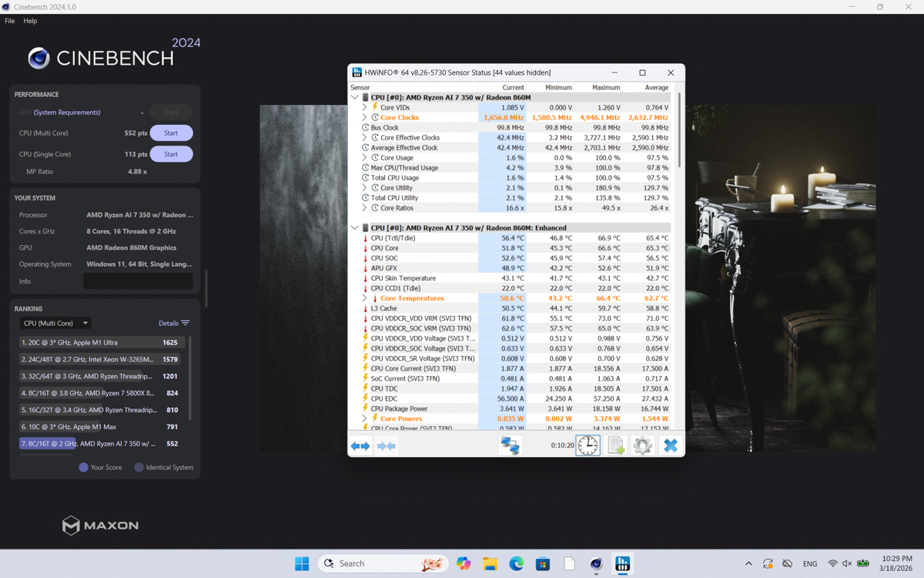
Task: Click the expand-window double arrows icon
Action: point(360,445)
